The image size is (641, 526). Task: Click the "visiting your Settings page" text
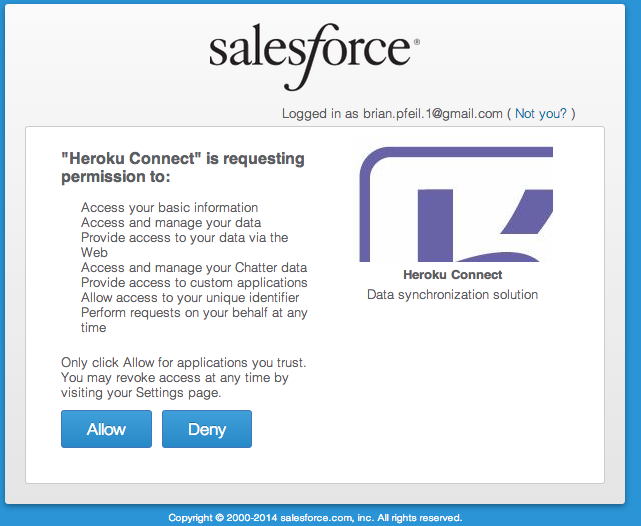(x=141, y=393)
